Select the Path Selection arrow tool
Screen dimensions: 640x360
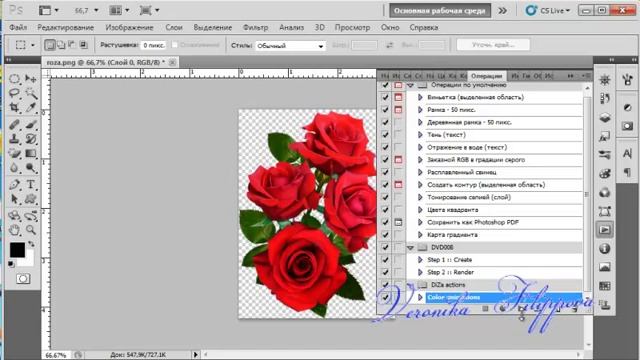click(x=15, y=199)
